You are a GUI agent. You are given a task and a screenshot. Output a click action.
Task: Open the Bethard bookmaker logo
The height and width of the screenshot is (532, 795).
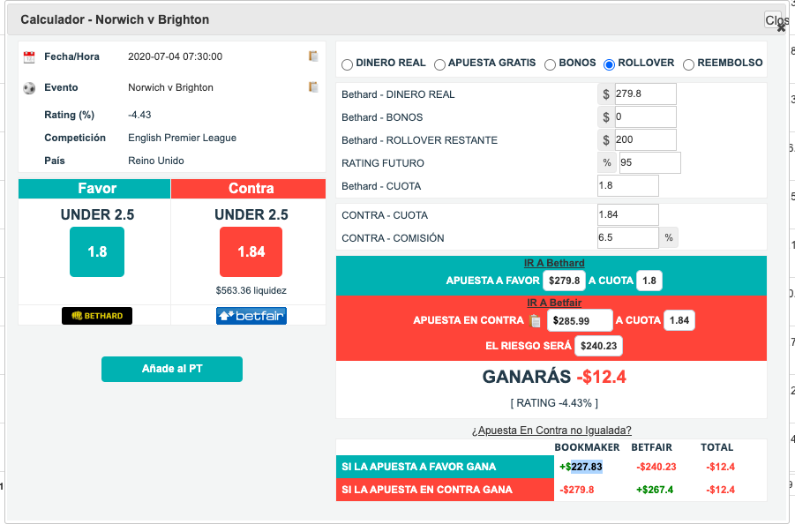[x=97, y=316]
